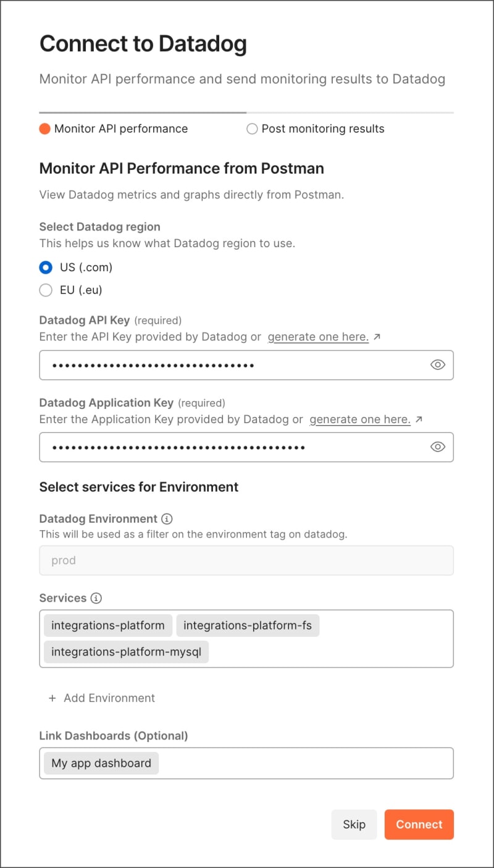This screenshot has width=494, height=868.
Task: Open the info tooltip beside Datadog Environment
Action: 166,519
